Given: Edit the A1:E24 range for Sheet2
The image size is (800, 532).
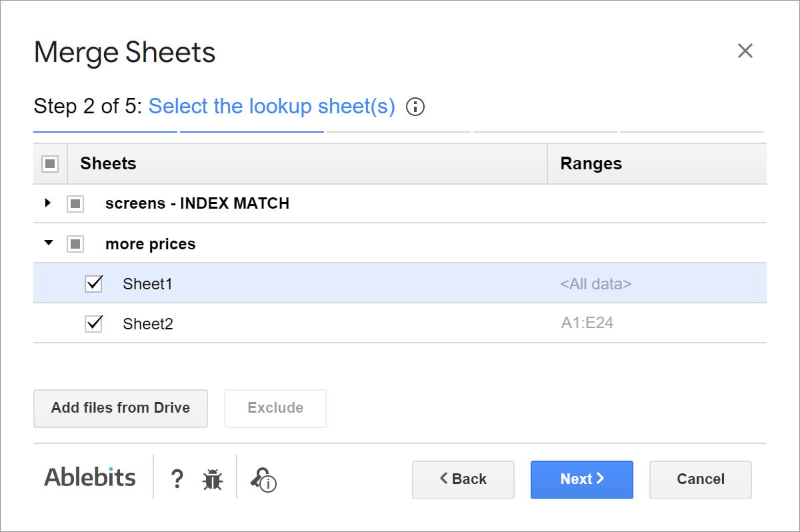Looking at the screenshot, I should 587,323.
